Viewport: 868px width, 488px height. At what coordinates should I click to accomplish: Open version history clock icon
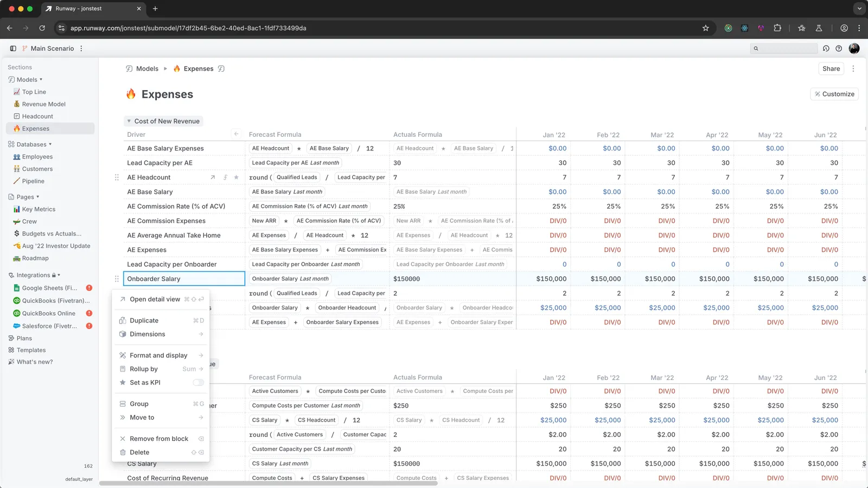(826, 48)
